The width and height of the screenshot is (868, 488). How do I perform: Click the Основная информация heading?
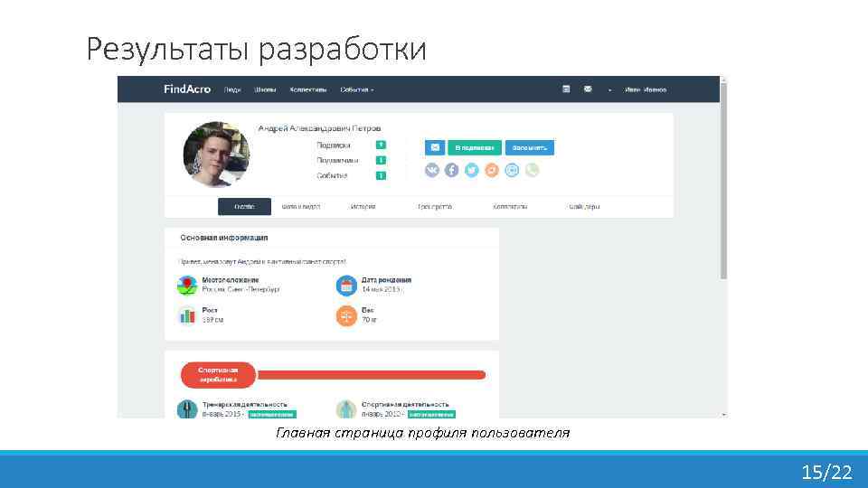[224, 238]
